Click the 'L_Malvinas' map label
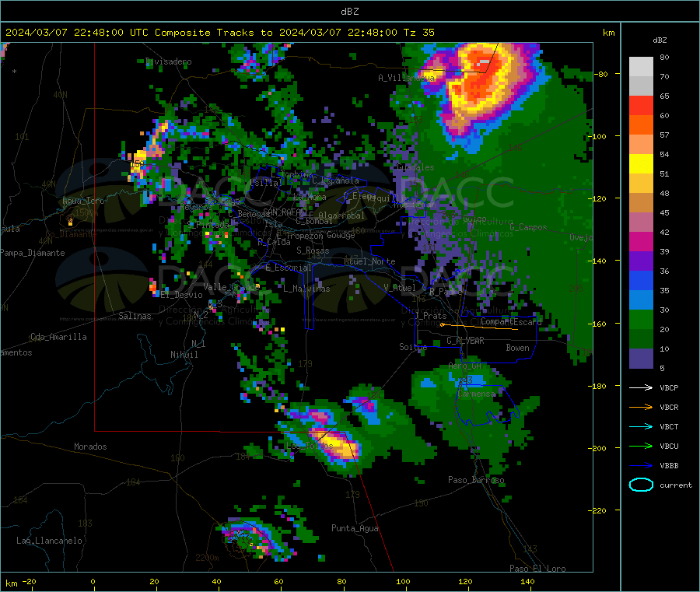The image size is (700, 592). pos(306,289)
